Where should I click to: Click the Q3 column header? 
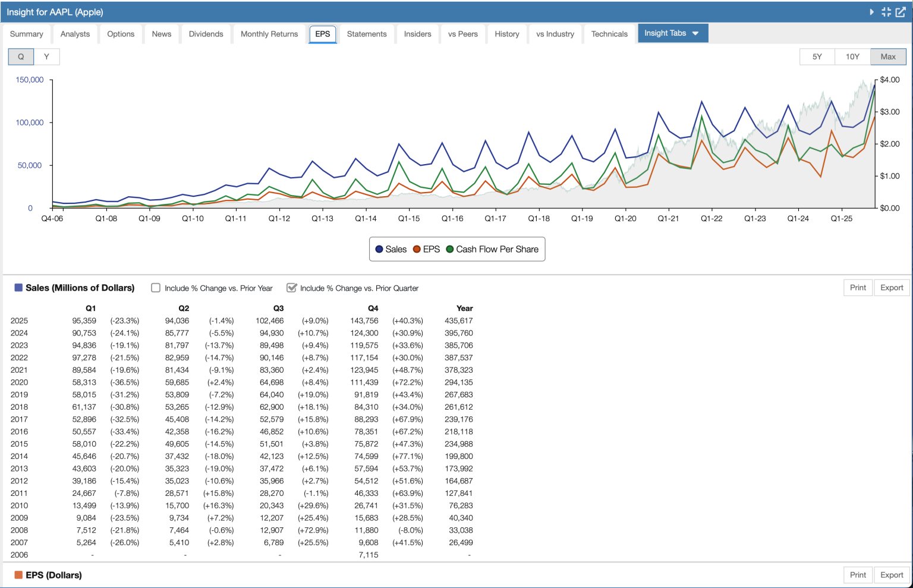point(278,308)
